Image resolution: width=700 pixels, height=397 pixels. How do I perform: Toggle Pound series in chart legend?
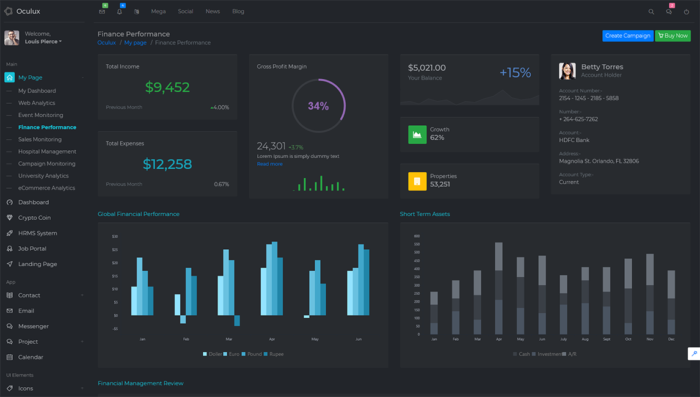coord(251,354)
